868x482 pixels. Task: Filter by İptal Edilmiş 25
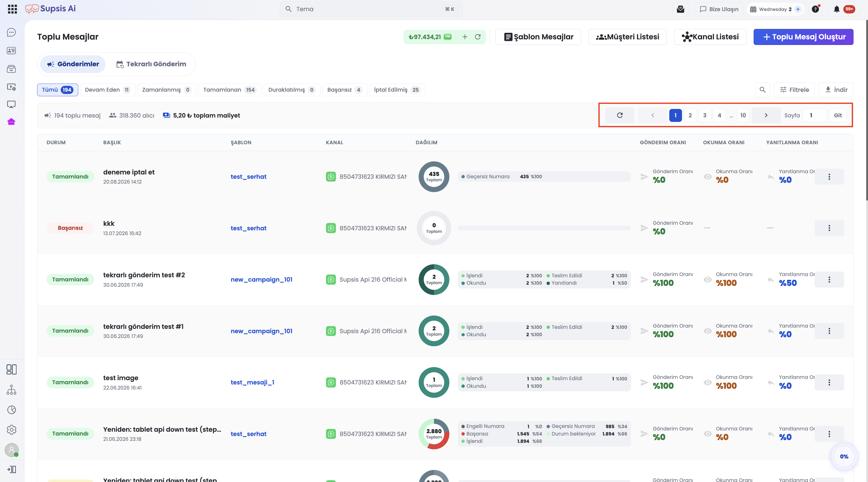click(x=397, y=90)
